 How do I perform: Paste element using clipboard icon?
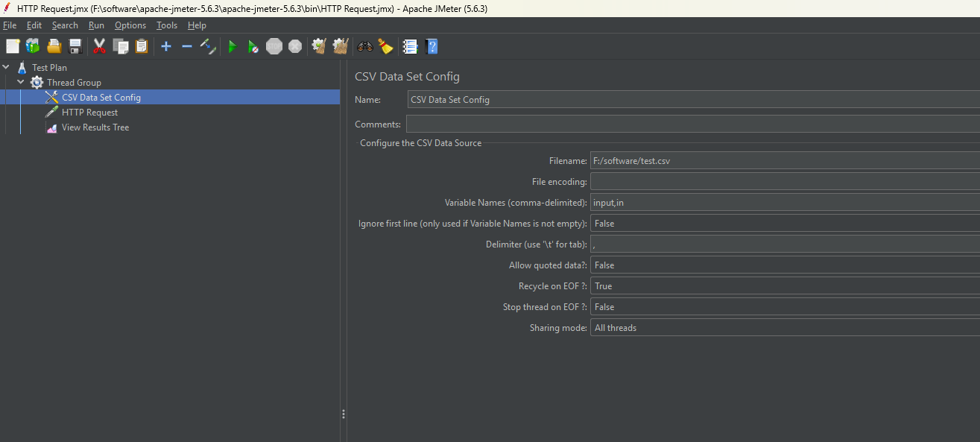point(142,46)
